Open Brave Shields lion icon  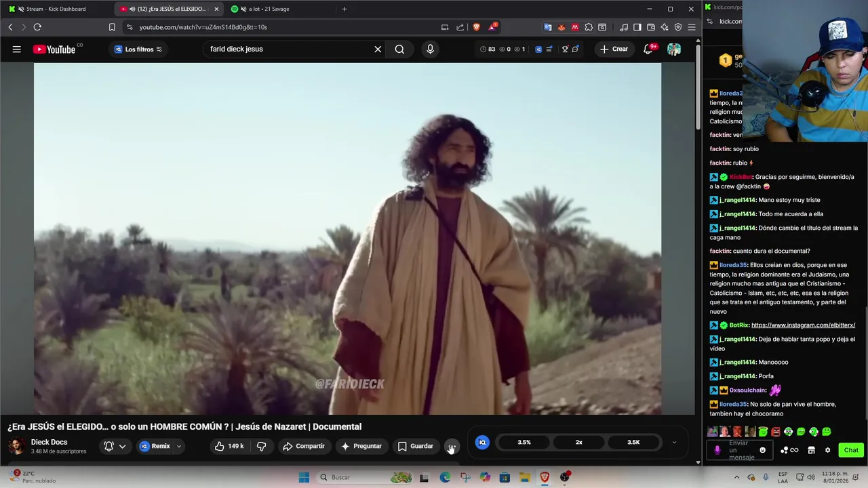point(477,27)
